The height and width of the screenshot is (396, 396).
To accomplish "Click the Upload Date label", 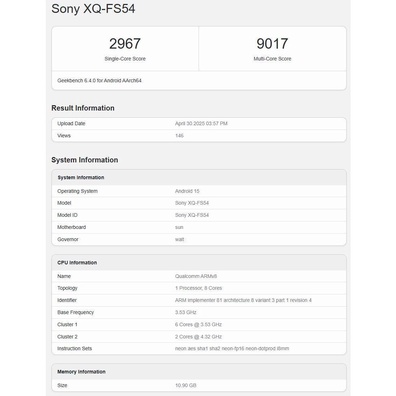I will [x=71, y=123].
